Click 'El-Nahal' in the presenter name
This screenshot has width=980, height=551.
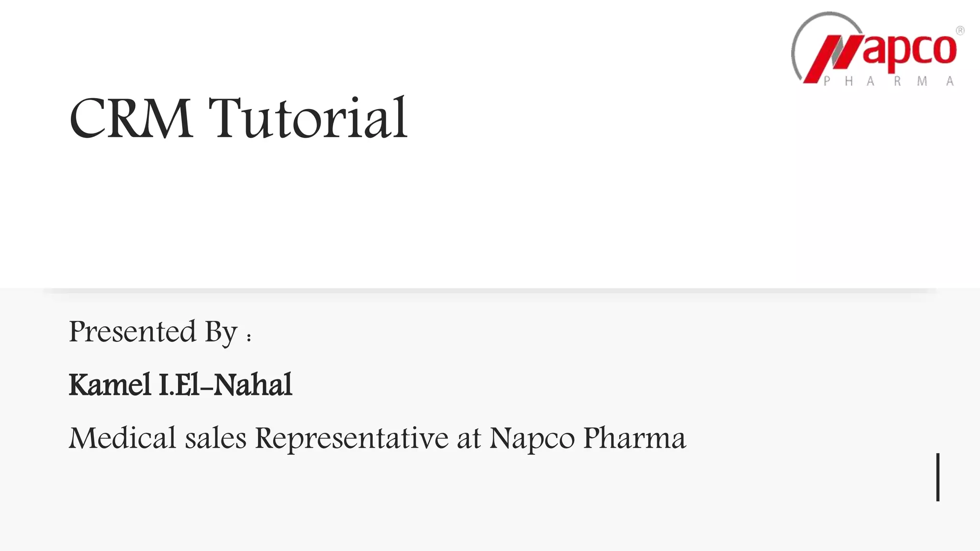coord(234,385)
